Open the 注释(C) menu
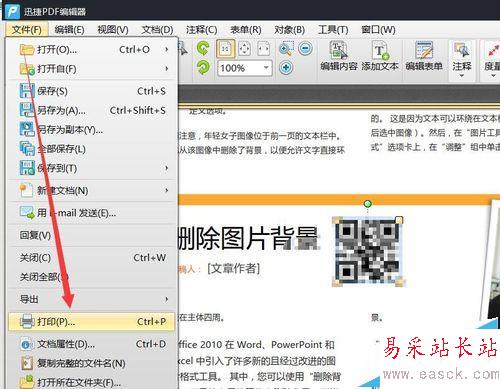This screenshot has height=389, width=500. [x=201, y=30]
